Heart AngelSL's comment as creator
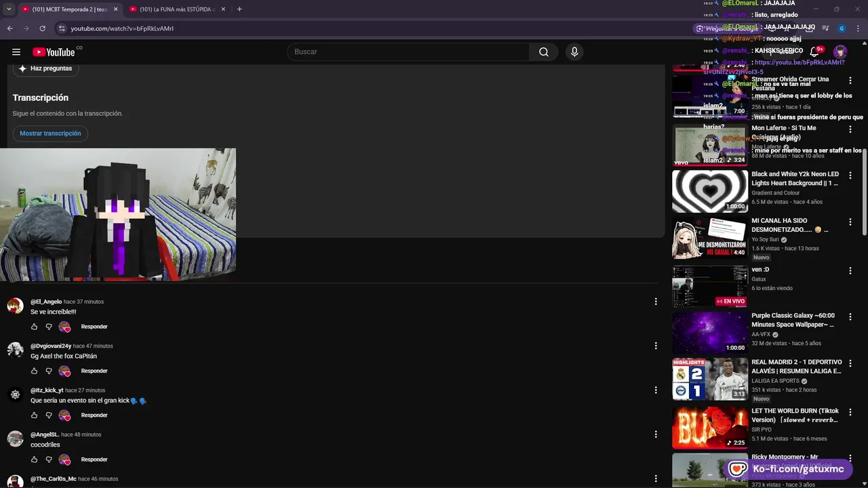 [65, 460]
